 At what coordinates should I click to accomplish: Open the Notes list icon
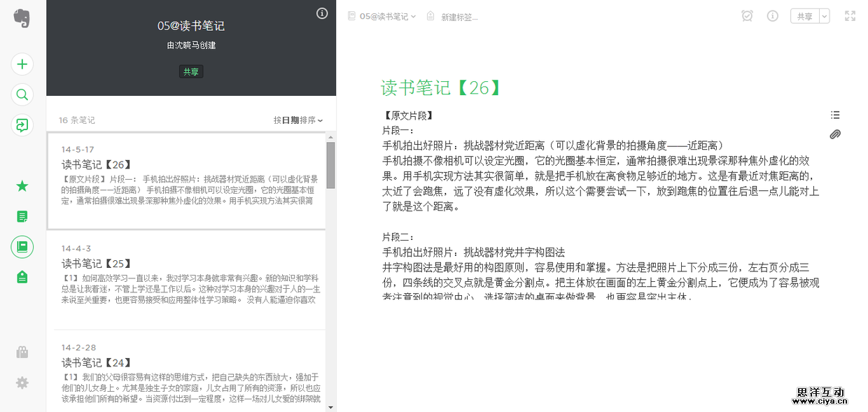pyautogui.click(x=22, y=216)
